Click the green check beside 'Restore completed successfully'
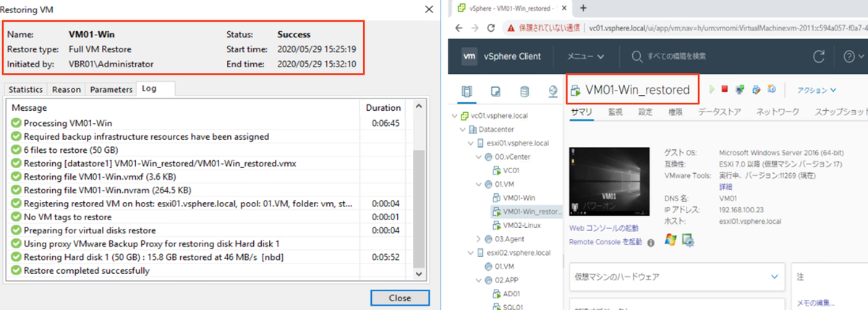The width and height of the screenshot is (868, 310). 16,271
